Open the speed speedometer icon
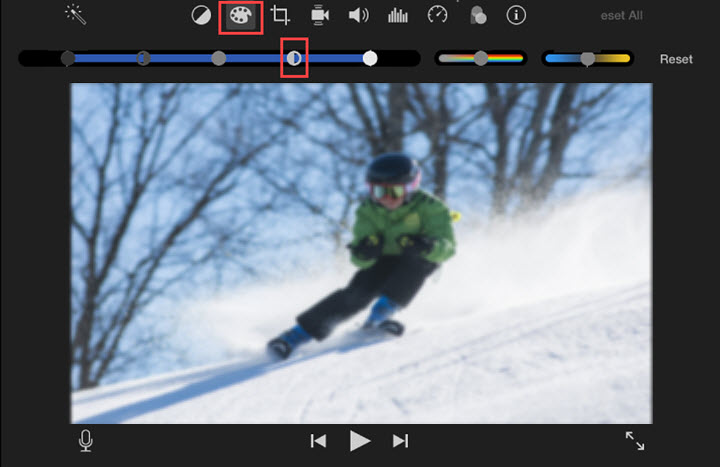Screen dimensions: 720x467 (437, 15)
